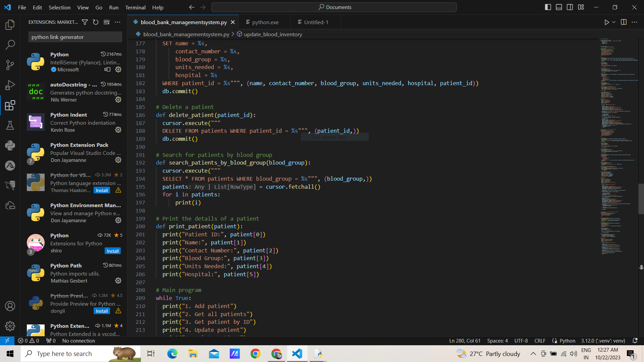Run the Python file with play button
The height and width of the screenshot is (362, 644).
[x=606, y=22]
